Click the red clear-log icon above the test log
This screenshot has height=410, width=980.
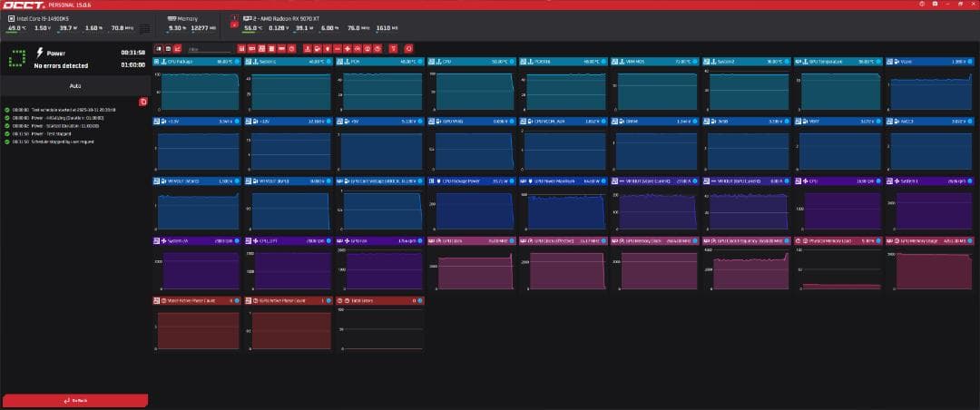click(142, 102)
